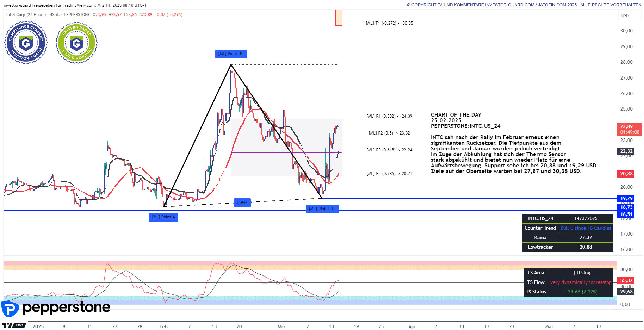Select the [ML] Point A label
The width and height of the screenshot is (644, 330).
[x=163, y=217]
